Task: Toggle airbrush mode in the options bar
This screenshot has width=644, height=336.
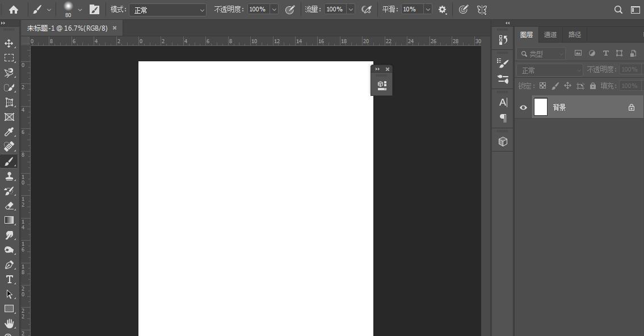Action: pyautogui.click(x=367, y=9)
